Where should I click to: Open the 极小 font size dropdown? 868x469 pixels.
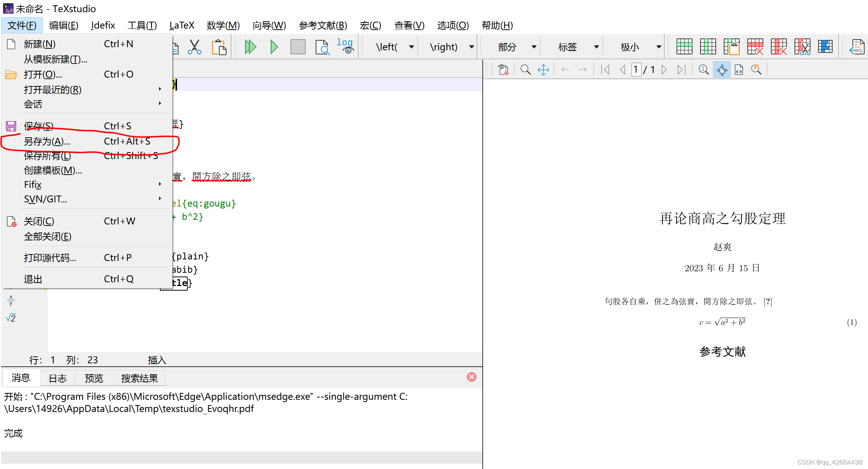click(659, 47)
